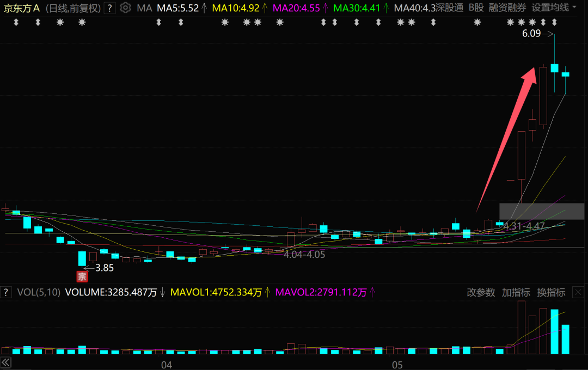Click 换指标 to switch indicator

[551, 292]
